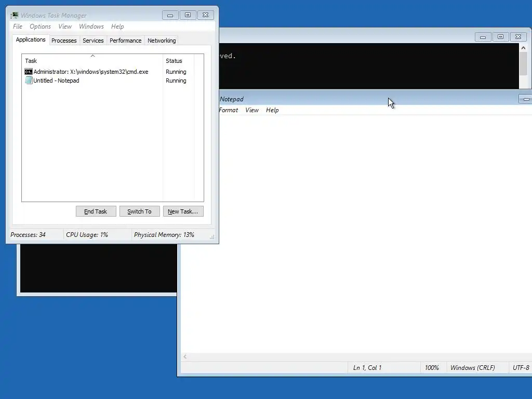Click the Task Manager resize grip
The width and height of the screenshot is (532, 399).
click(212, 237)
